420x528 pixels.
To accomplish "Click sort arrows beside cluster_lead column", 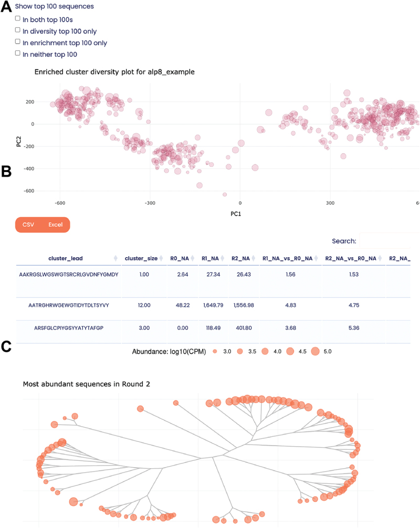I will 115,258.
